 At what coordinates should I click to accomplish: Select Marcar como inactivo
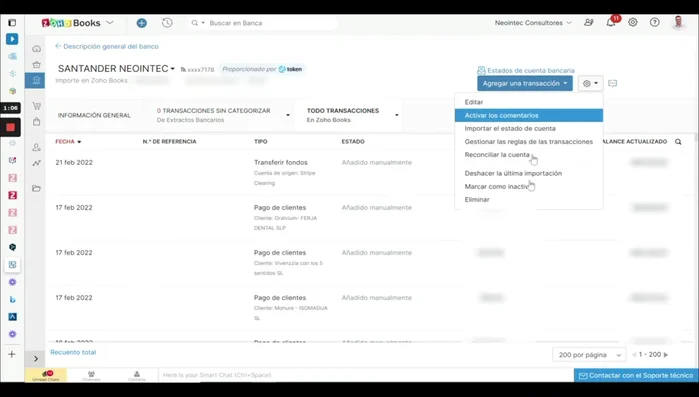click(x=529, y=187)
